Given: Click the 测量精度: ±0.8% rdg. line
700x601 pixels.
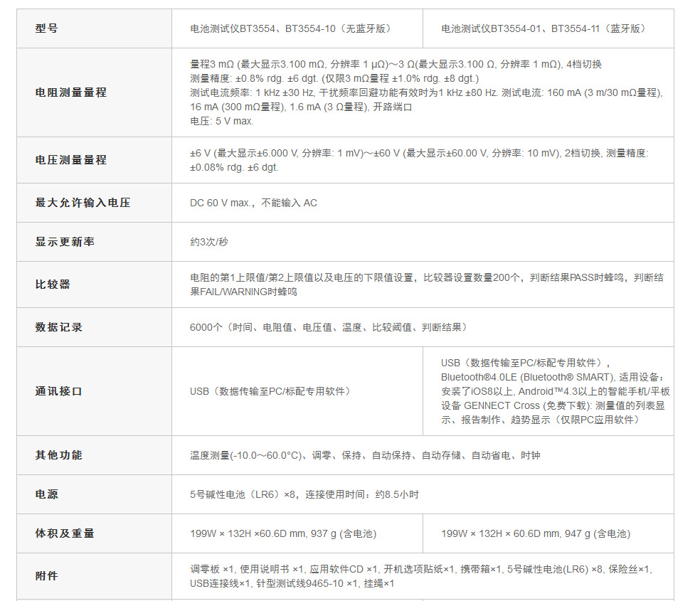Looking at the screenshot, I should [334, 78].
